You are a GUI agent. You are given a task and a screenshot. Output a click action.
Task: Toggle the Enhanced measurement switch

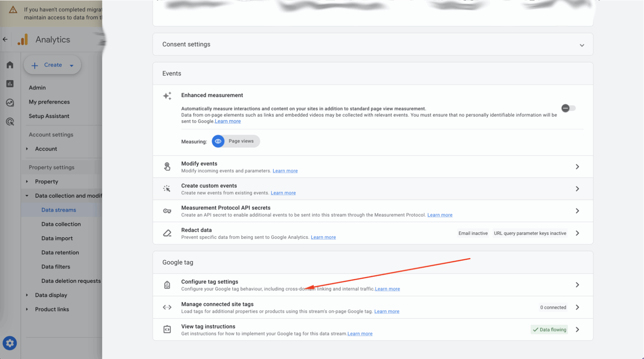(568, 108)
